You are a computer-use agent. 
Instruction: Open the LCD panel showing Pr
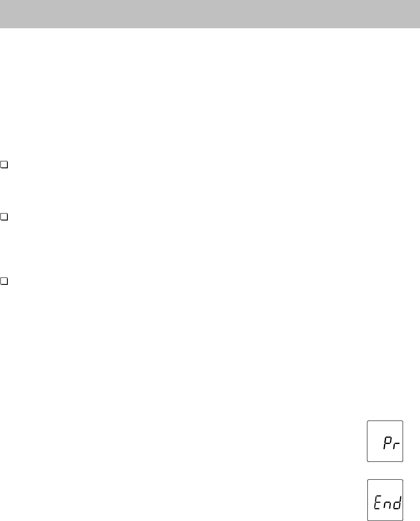click(385, 441)
